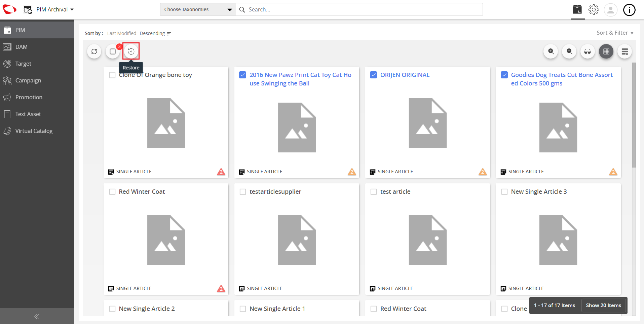The width and height of the screenshot is (644, 324).
Task: Click single article icon on test article card
Action: point(372,289)
